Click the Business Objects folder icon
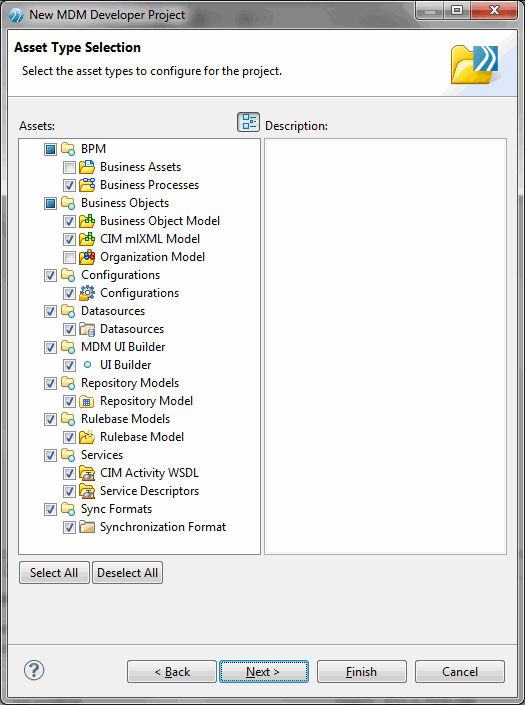525x705 pixels. click(68, 203)
